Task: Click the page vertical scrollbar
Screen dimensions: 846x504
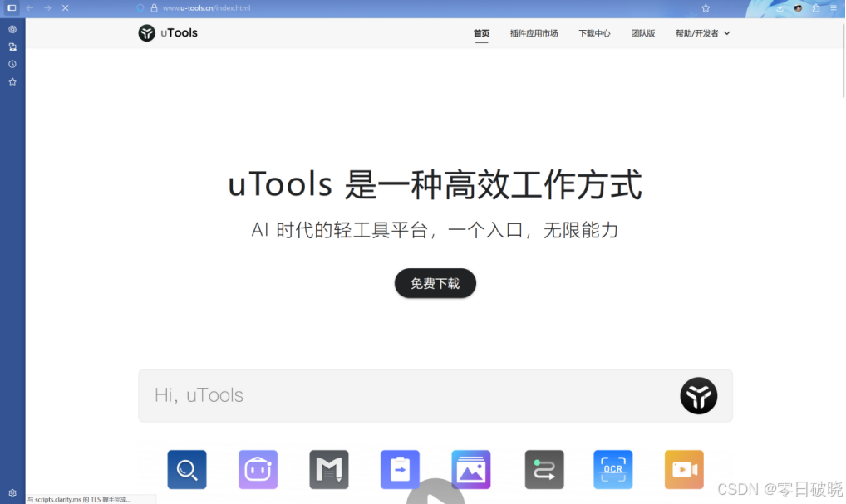Action: tap(844, 61)
